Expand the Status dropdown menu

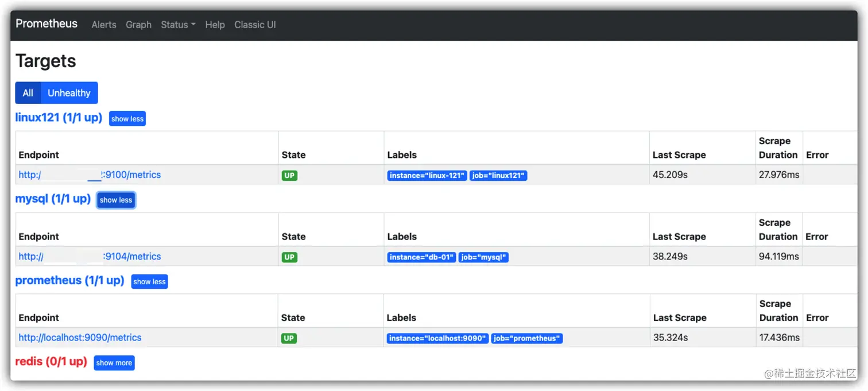(178, 25)
